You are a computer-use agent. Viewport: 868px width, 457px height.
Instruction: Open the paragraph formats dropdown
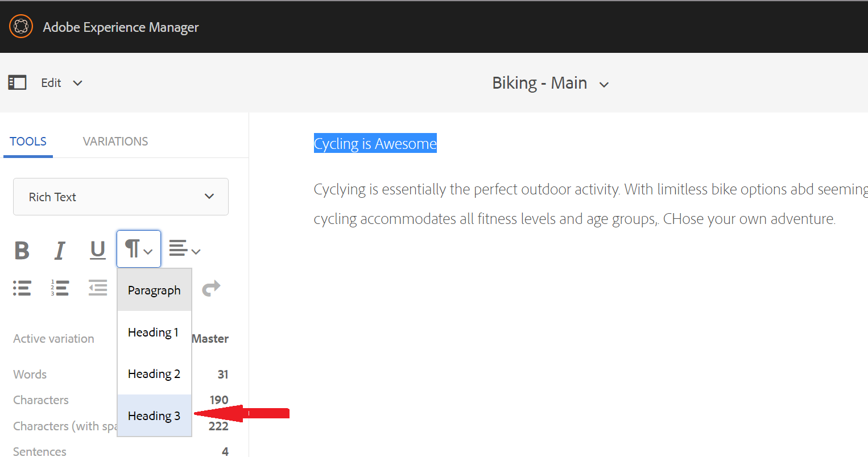[x=139, y=249]
